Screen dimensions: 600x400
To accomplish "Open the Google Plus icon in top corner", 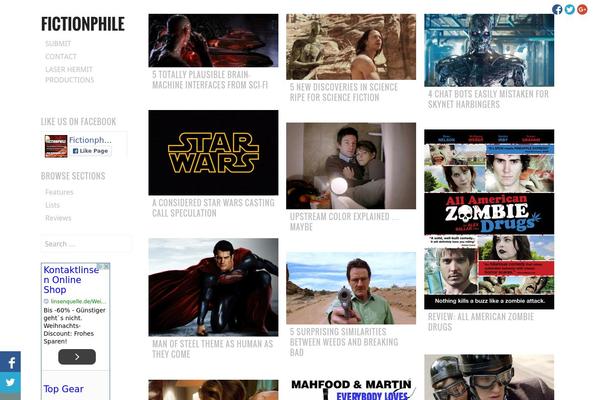I will pyautogui.click(x=582, y=9).
